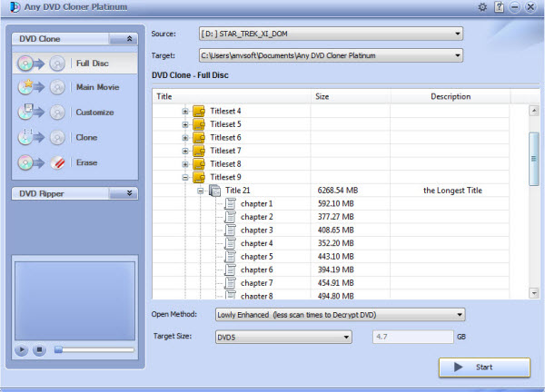545x392 pixels.
Task: Select the Titleset 5 row
Action: tap(331, 124)
